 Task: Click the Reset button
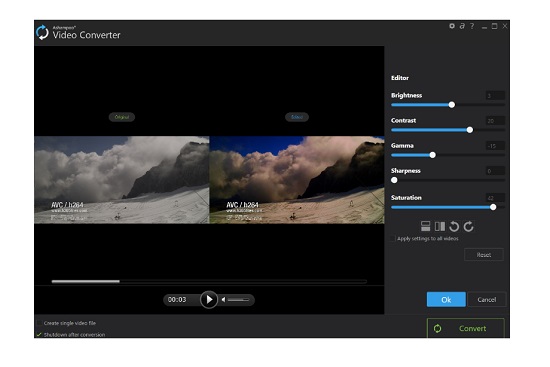click(x=484, y=255)
